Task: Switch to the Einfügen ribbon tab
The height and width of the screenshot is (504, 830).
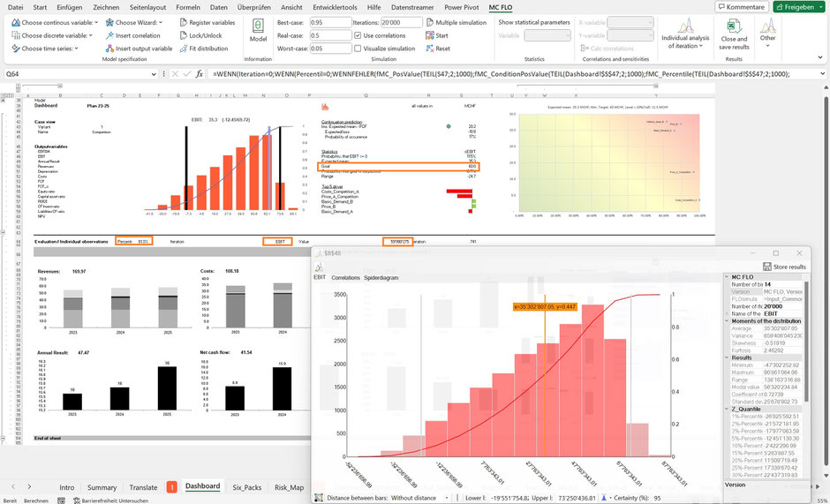Action: (x=69, y=7)
